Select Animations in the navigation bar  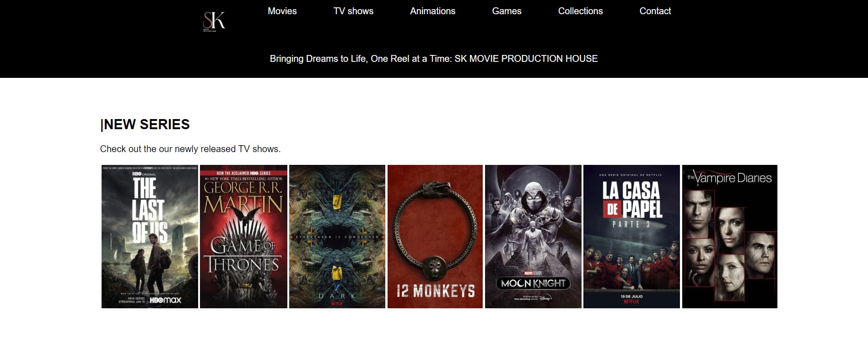432,11
